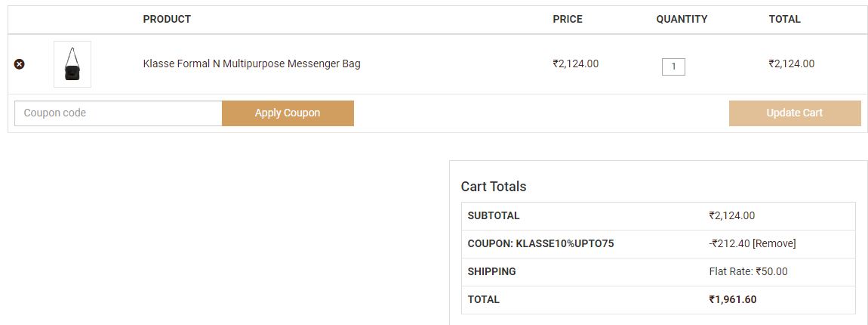
Task: Focus the quantity input box
Action: (673, 67)
